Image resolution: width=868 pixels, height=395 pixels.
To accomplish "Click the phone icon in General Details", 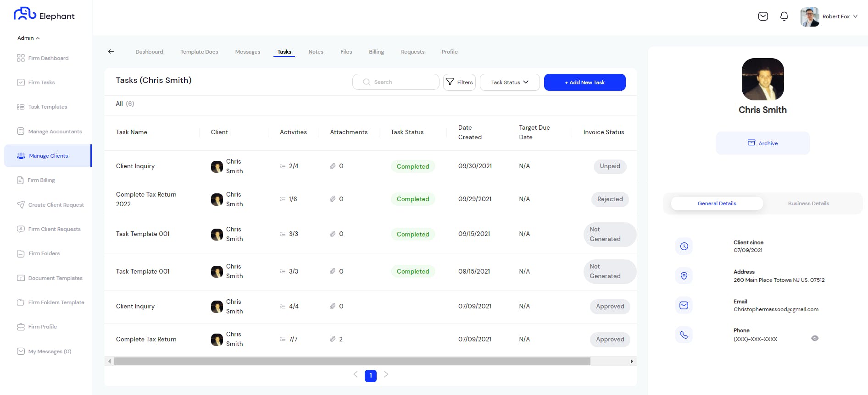I will click(x=684, y=335).
